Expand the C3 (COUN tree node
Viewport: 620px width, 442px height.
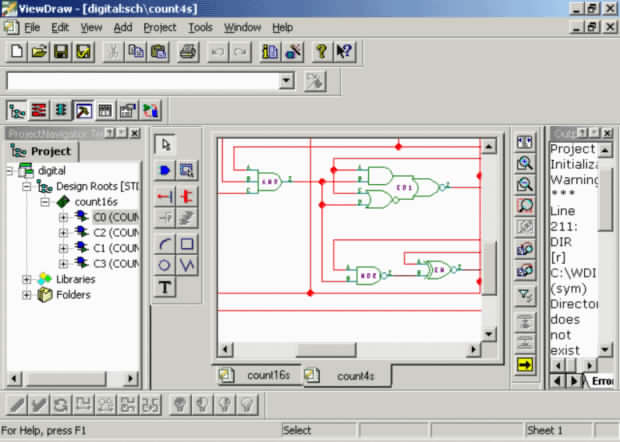pos(63,264)
